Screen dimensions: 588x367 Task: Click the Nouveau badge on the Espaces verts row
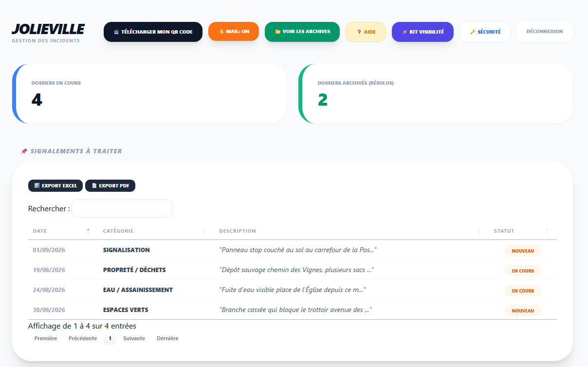point(523,311)
